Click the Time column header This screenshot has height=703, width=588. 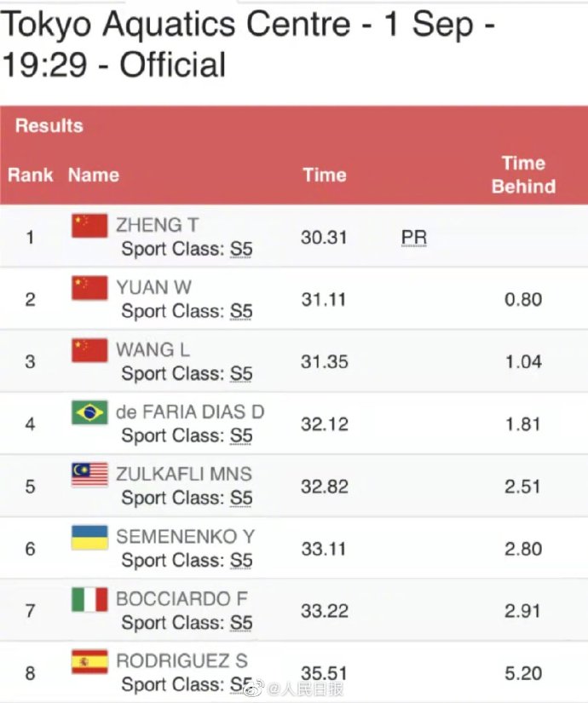click(325, 175)
